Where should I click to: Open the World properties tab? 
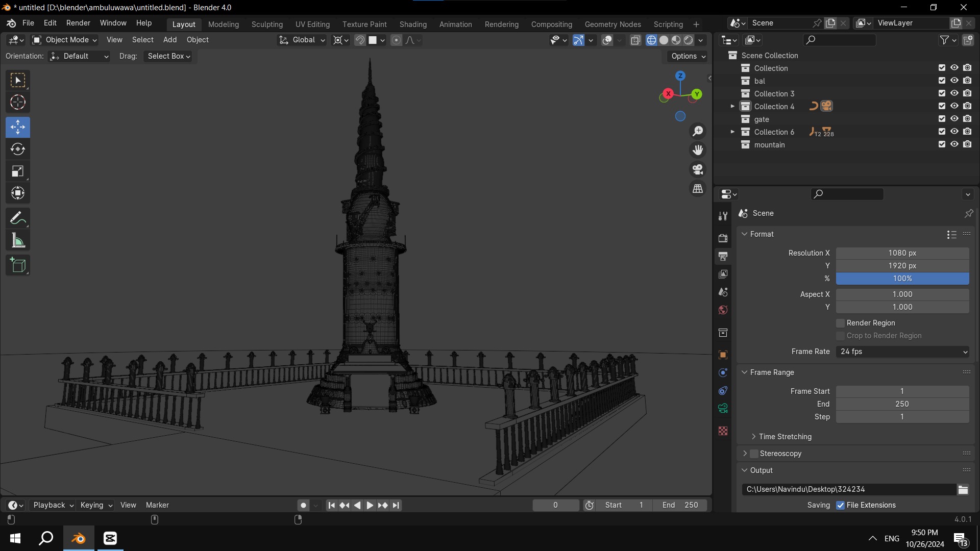pos(723,310)
